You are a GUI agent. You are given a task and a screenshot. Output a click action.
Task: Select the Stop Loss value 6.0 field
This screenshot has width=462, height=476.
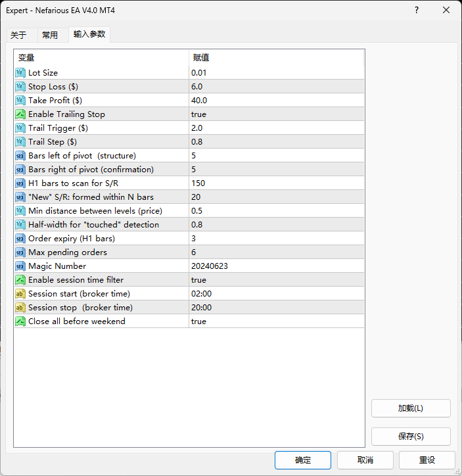click(276, 87)
